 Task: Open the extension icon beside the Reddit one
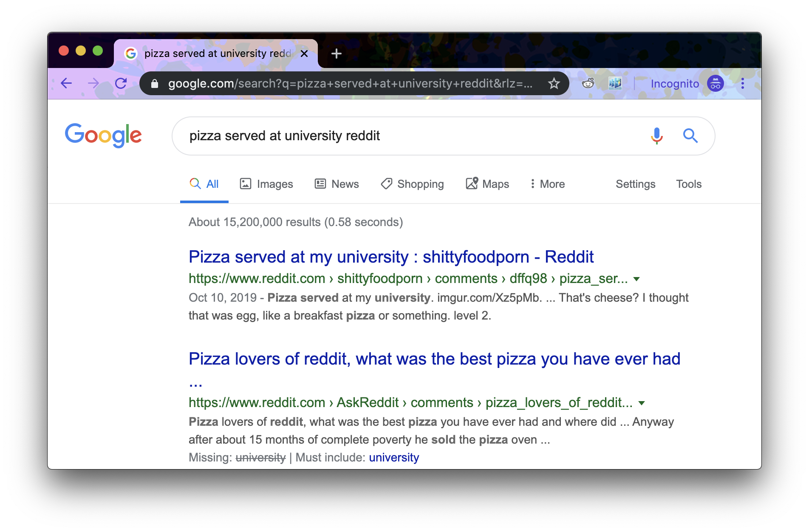tap(615, 83)
